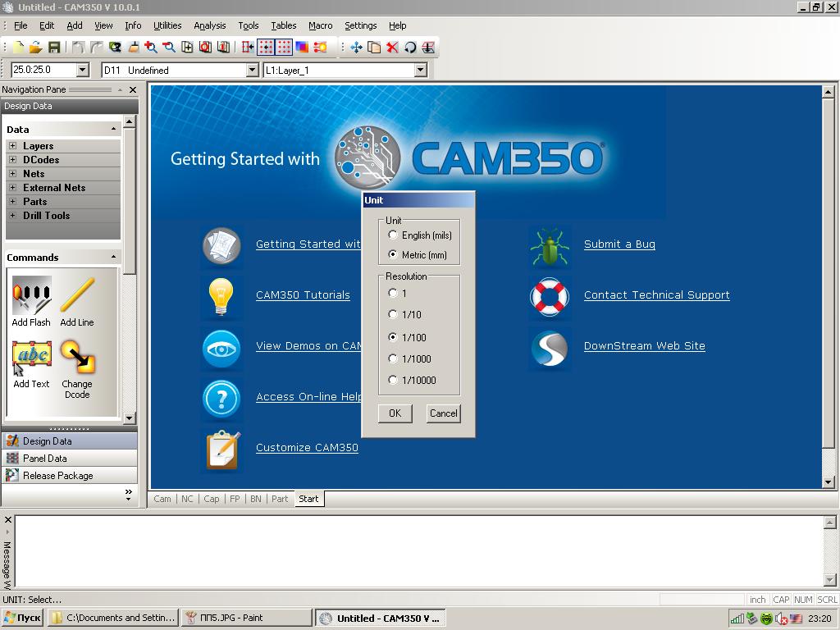This screenshot has width=840, height=630.
Task: Open the 25.0:25.0 grid size dropdown
Action: [x=83, y=70]
